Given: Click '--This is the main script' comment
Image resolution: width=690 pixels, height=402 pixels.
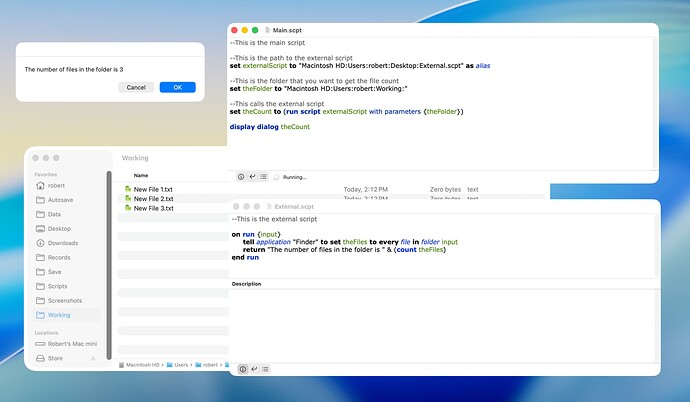Looking at the screenshot, I should (x=268, y=43).
